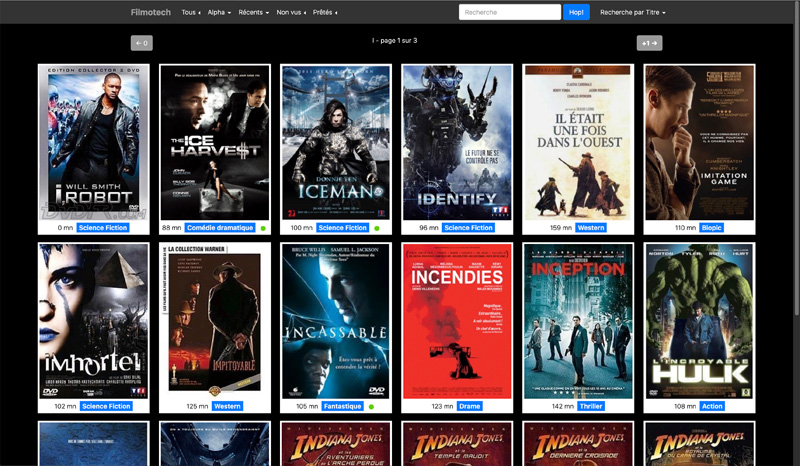Go to next page with +1 arrow button

tap(649, 43)
